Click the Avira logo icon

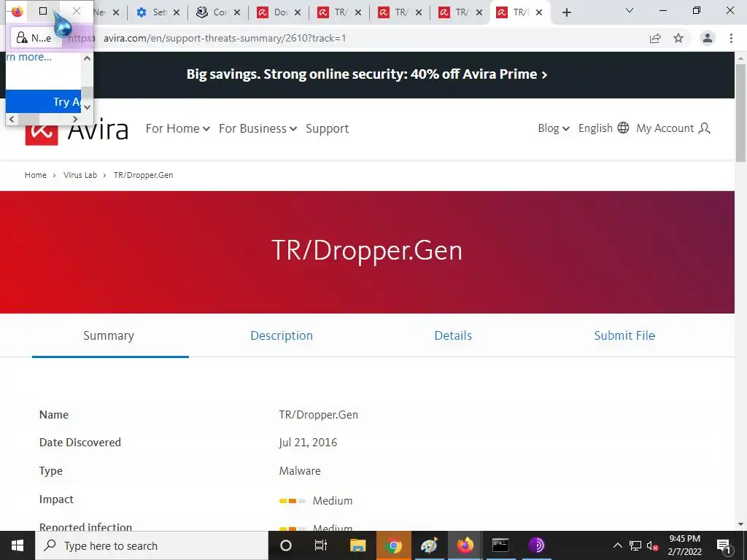[42, 134]
